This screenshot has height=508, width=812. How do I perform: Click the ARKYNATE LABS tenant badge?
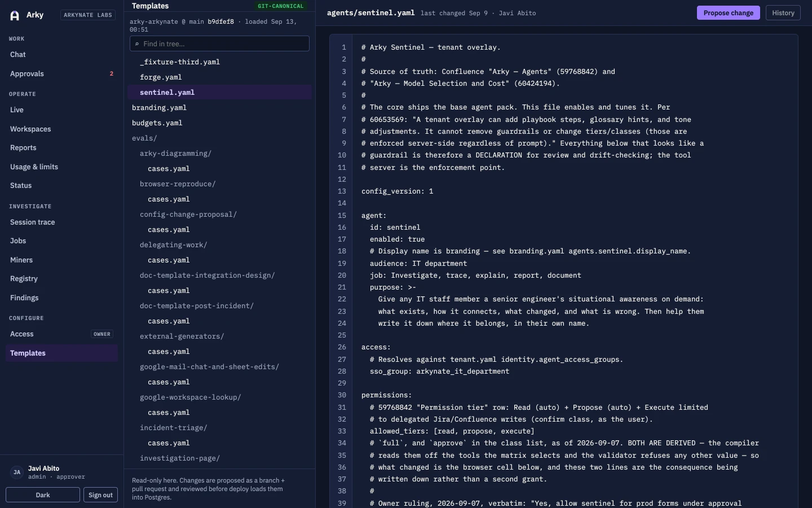[x=88, y=15]
